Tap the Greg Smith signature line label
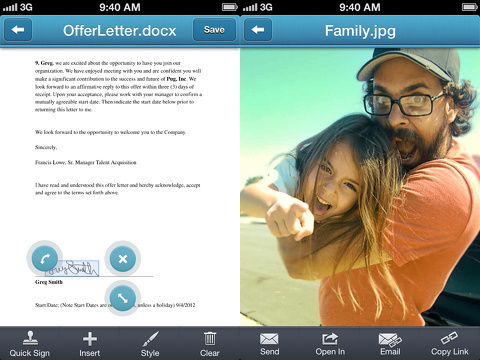Image resolution: width=480 pixels, height=360 pixels. pyautogui.click(x=49, y=282)
